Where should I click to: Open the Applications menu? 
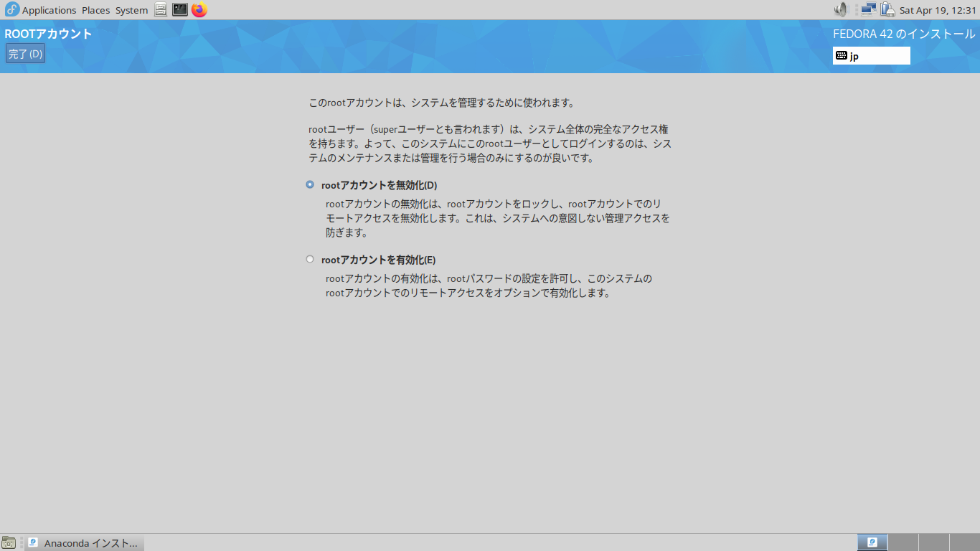coord(49,10)
